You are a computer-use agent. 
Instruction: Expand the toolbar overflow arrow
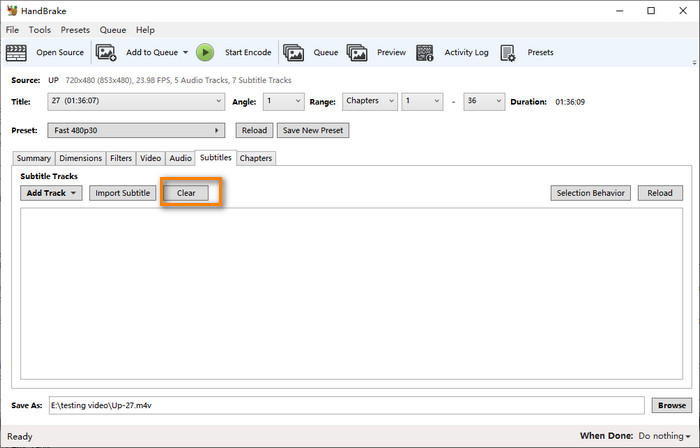[x=694, y=63]
